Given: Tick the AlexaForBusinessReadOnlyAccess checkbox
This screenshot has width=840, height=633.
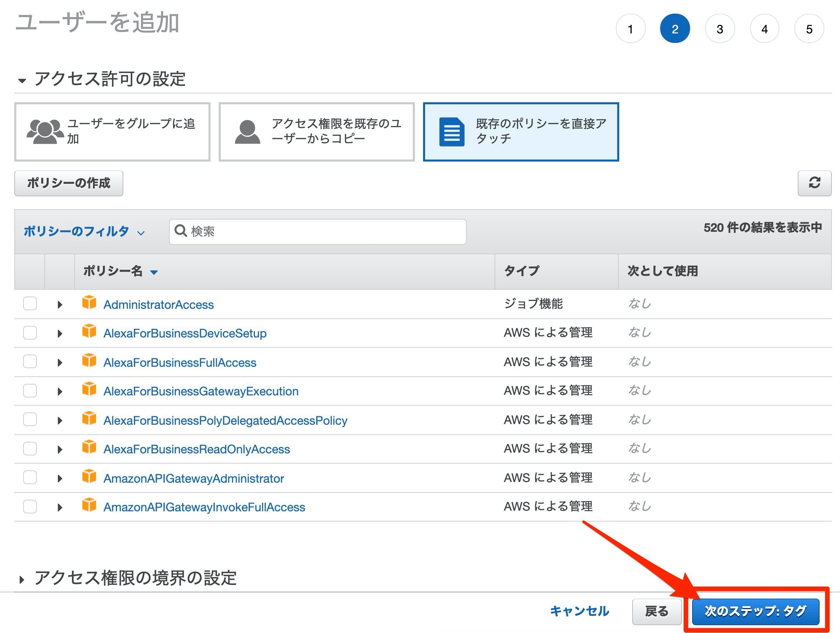Looking at the screenshot, I should coord(30,448).
